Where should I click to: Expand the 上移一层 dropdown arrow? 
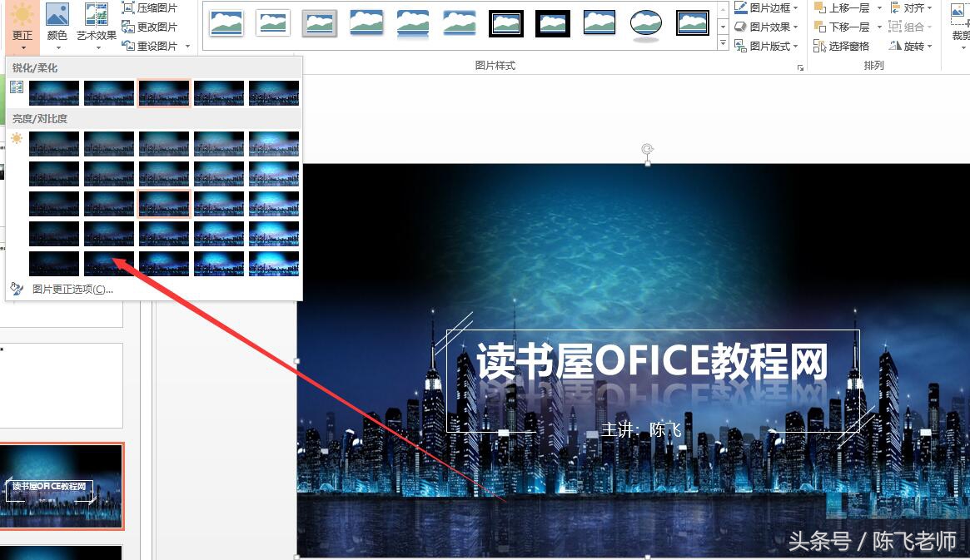coord(879,8)
